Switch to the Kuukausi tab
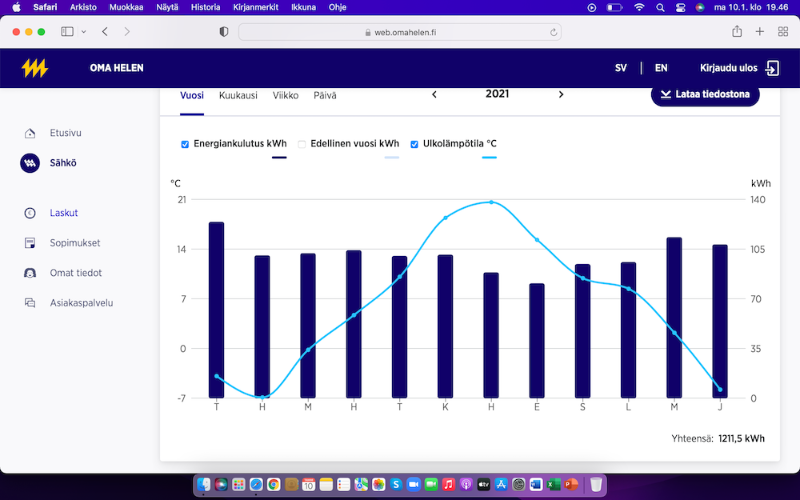Screen dimensions: 800x500 point(238,96)
